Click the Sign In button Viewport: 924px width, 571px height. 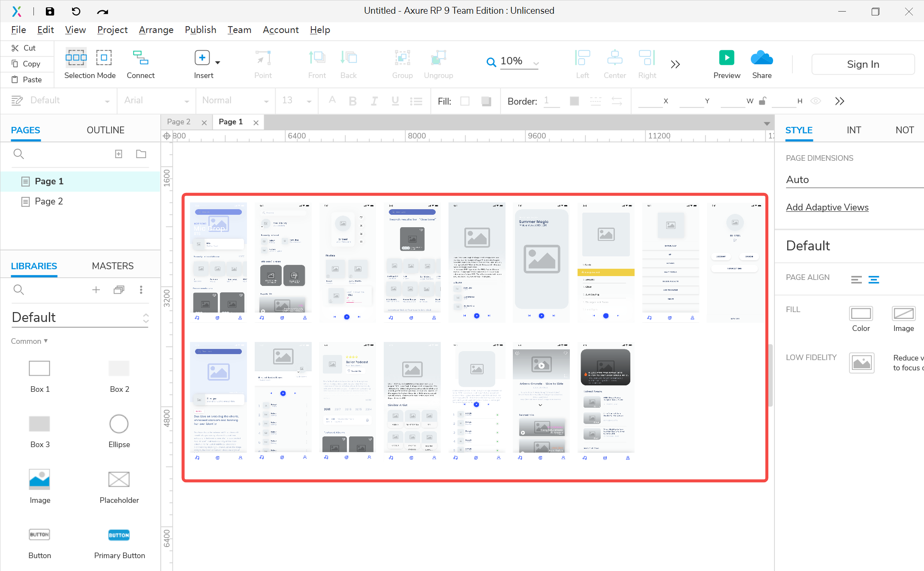click(x=863, y=64)
